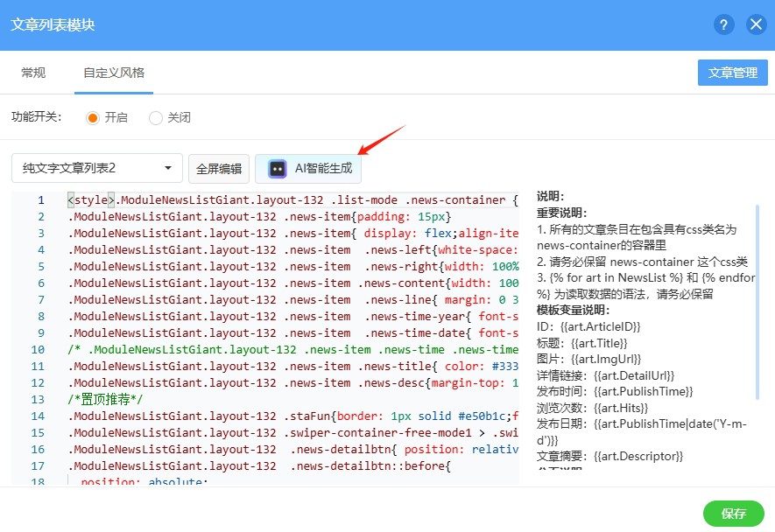Click the 全屏编辑 button
Screen dimensions: 775x532
click(219, 169)
